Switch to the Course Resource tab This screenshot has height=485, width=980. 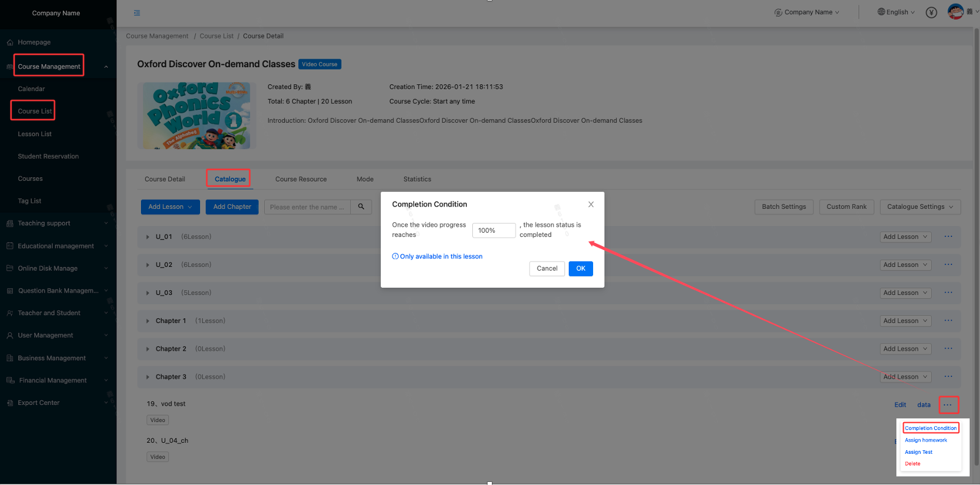click(x=301, y=180)
